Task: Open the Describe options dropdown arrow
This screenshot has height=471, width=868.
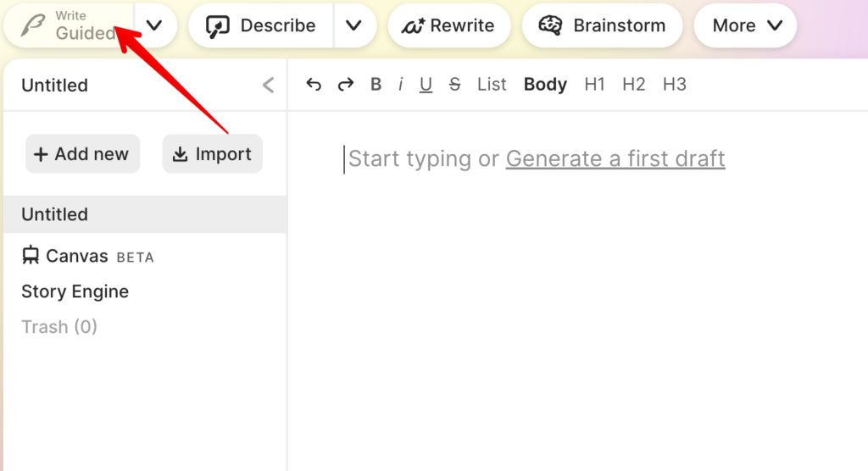Action: [353, 25]
